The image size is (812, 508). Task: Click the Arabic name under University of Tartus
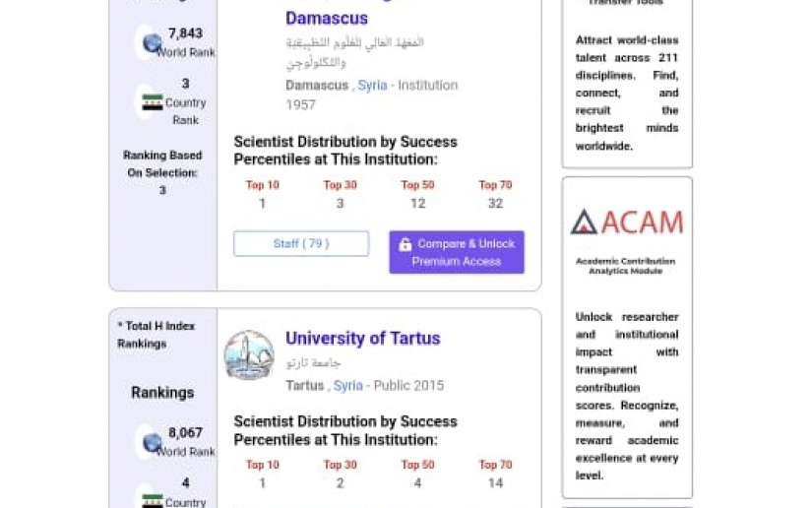(313, 363)
